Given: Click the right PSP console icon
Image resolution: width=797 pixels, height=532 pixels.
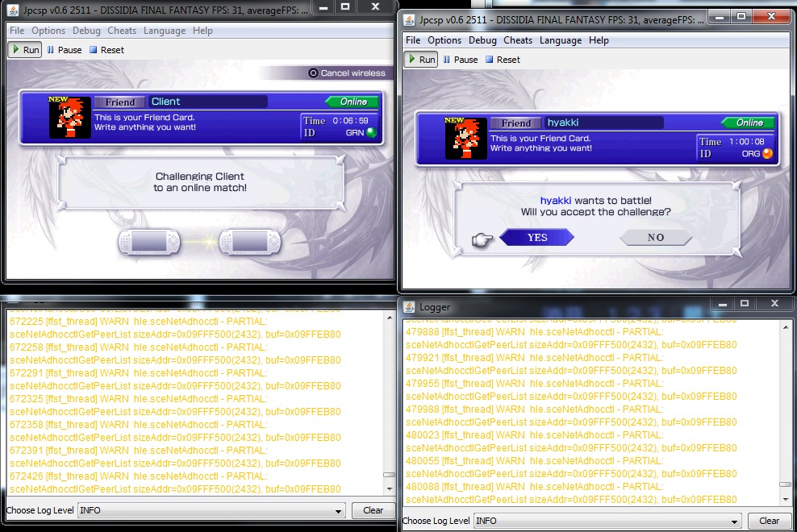Looking at the screenshot, I should (x=250, y=242).
